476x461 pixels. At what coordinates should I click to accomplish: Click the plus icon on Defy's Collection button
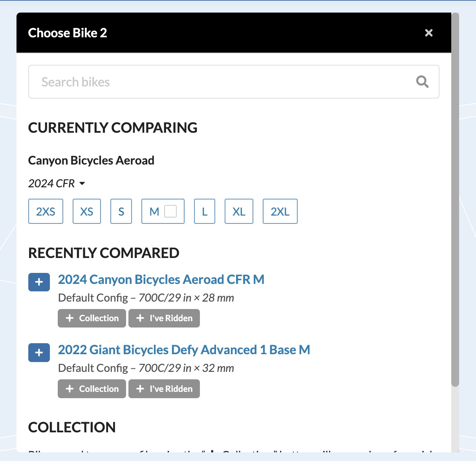click(70, 389)
